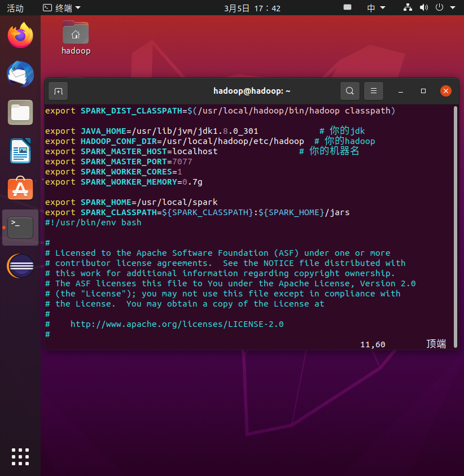Click the 'contributor license agreements' line
The width and height of the screenshot is (464, 476).
click(225, 263)
